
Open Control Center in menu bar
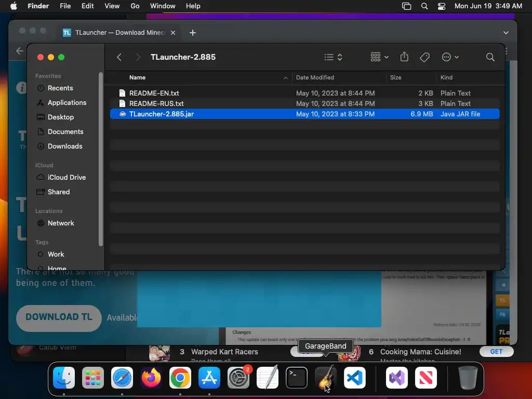click(x=442, y=6)
